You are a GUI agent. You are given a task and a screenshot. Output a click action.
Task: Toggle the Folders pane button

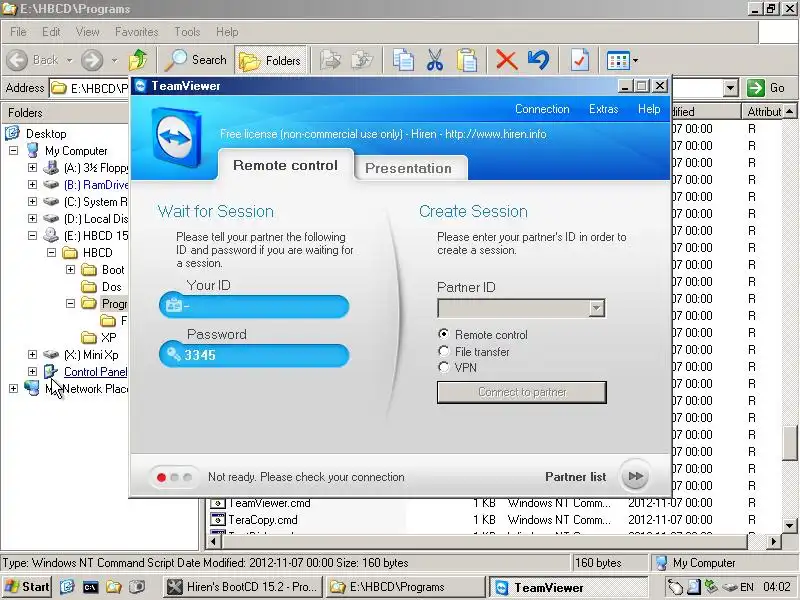tap(270, 61)
